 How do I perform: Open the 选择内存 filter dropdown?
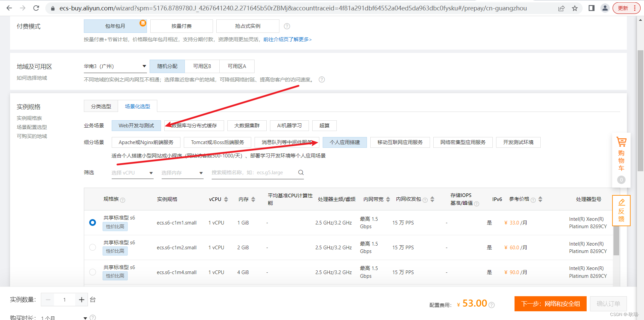182,173
